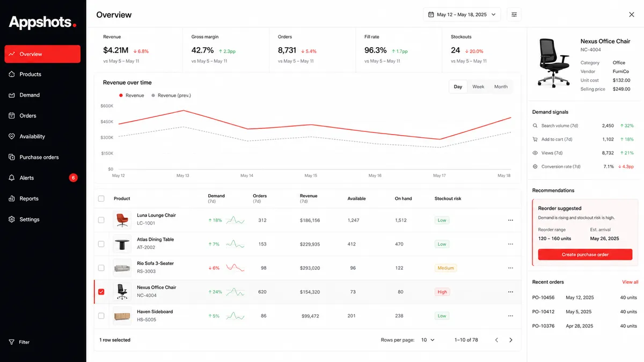
Task: Open more options for Haven Sideboard
Action: (x=510, y=316)
